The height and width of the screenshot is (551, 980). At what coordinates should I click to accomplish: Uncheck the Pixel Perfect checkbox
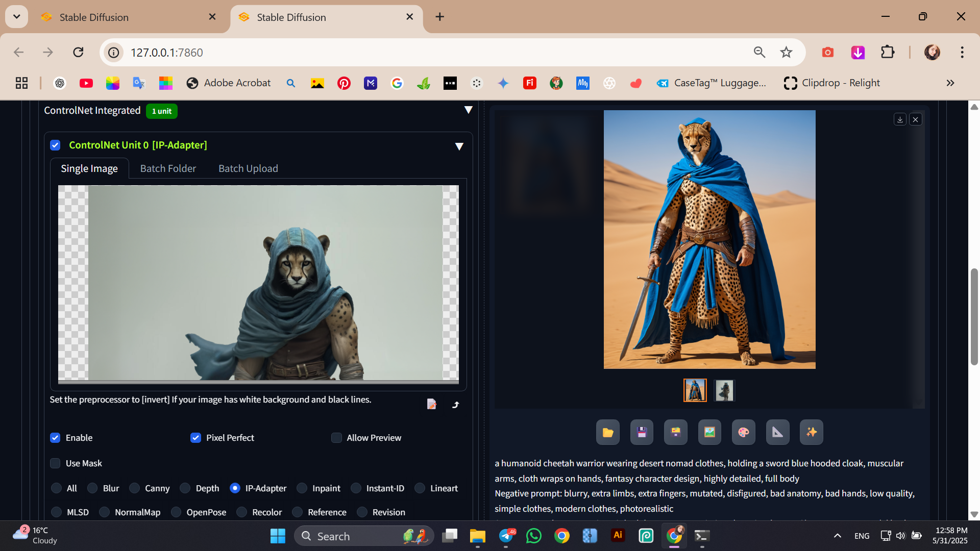[x=195, y=438]
